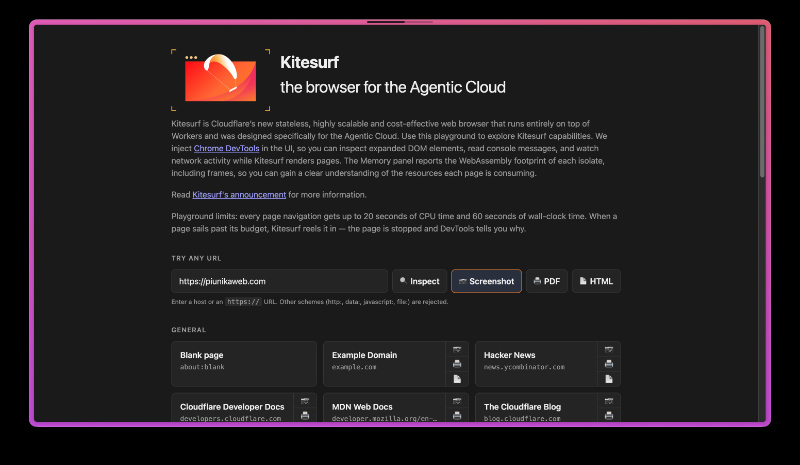The image size is (800, 465).
Task: Open the Chrome DevTools link
Action: [x=227, y=148]
